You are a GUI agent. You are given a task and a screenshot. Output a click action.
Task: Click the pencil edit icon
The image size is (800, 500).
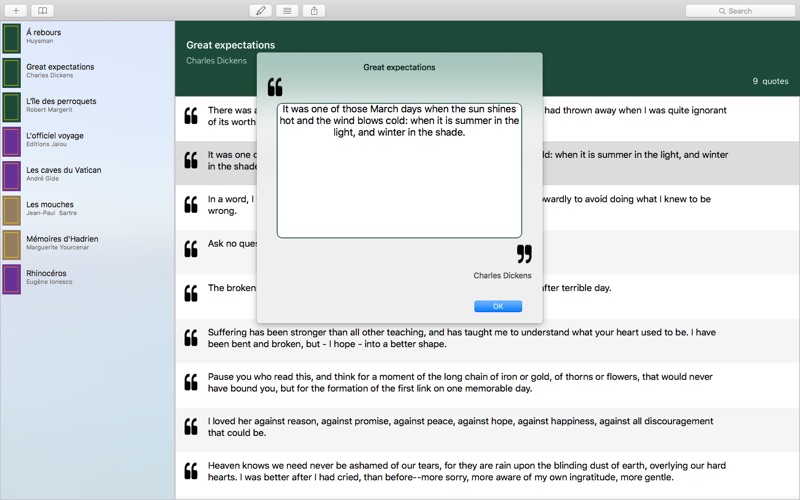pyautogui.click(x=260, y=11)
